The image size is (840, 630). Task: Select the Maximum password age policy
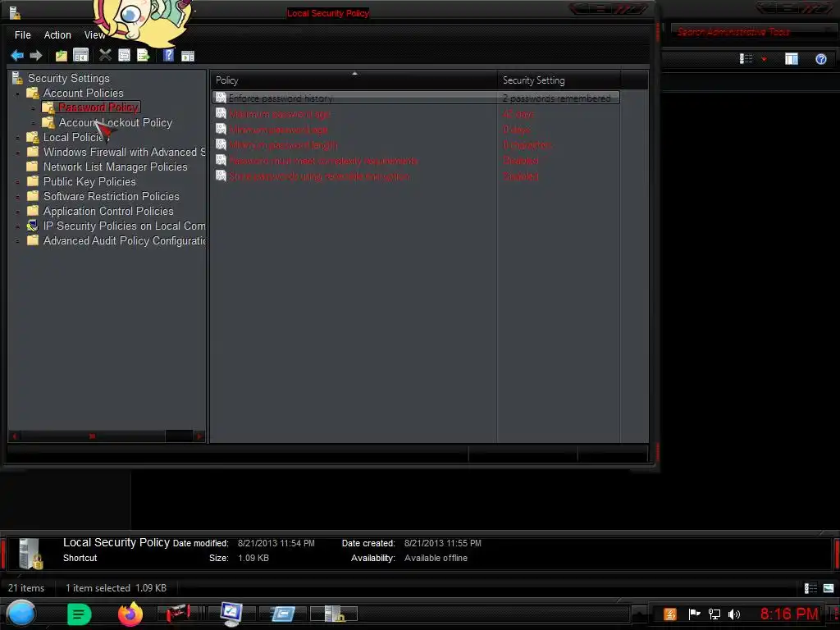(279, 113)
